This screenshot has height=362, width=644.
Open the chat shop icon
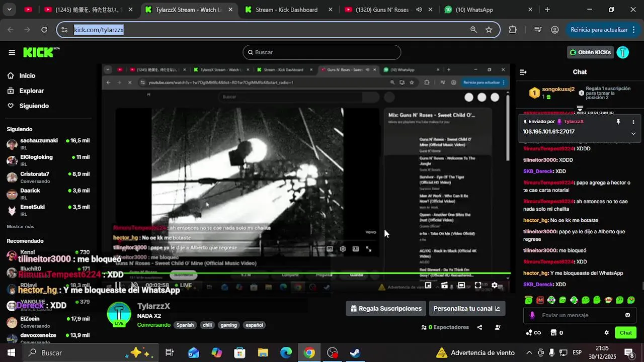553,333
